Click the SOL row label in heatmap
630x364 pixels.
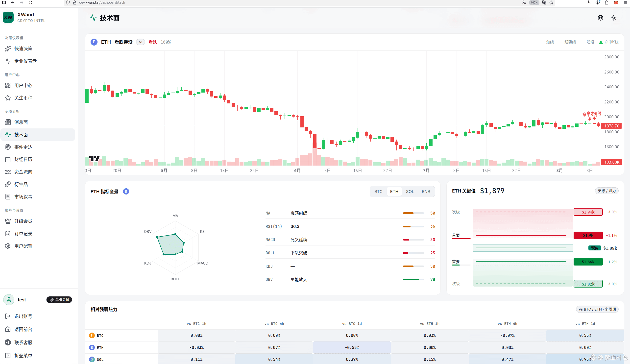pos(100,360)
